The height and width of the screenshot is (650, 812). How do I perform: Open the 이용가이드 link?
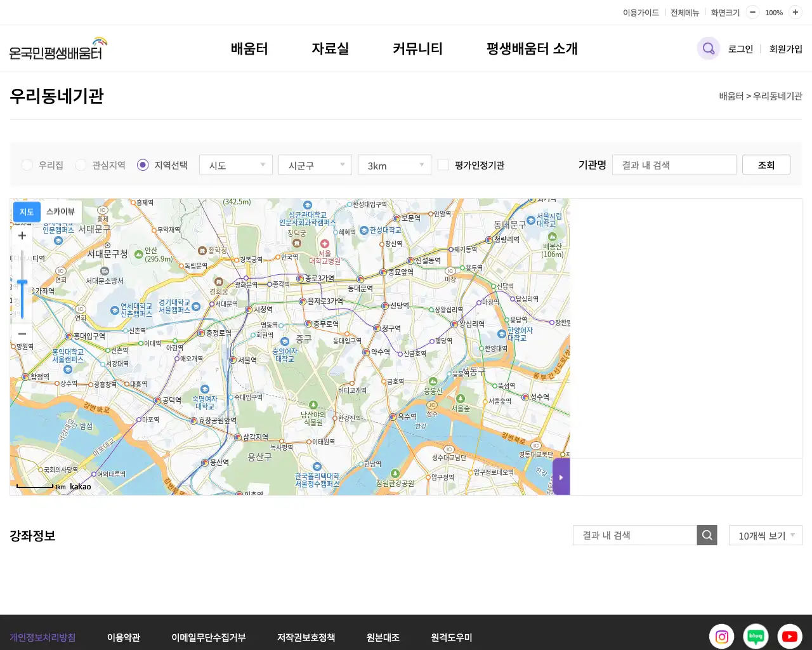pos(641,13)
